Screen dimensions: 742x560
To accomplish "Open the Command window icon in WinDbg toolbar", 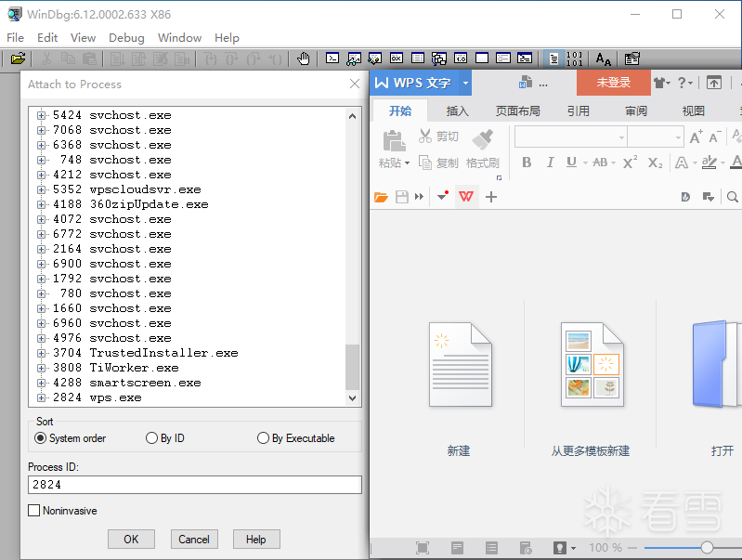I will click(332, 59).
